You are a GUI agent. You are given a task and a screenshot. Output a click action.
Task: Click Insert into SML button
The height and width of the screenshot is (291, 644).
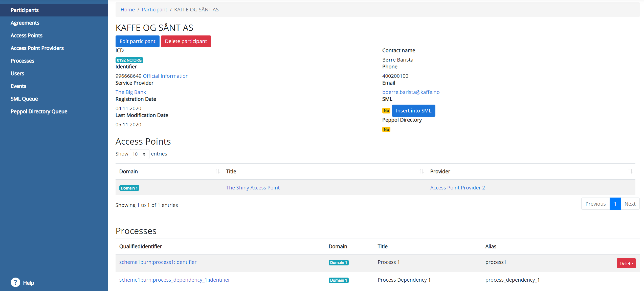413,111
